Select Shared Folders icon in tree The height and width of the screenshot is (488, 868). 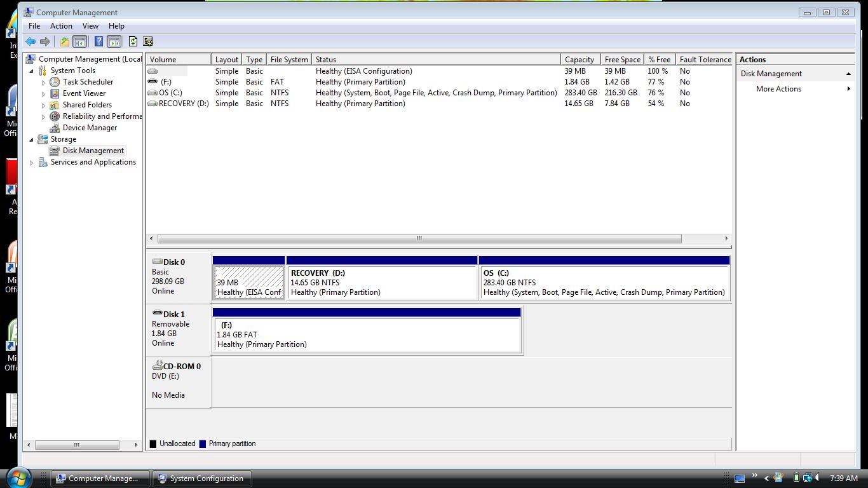tap(55, 105)
